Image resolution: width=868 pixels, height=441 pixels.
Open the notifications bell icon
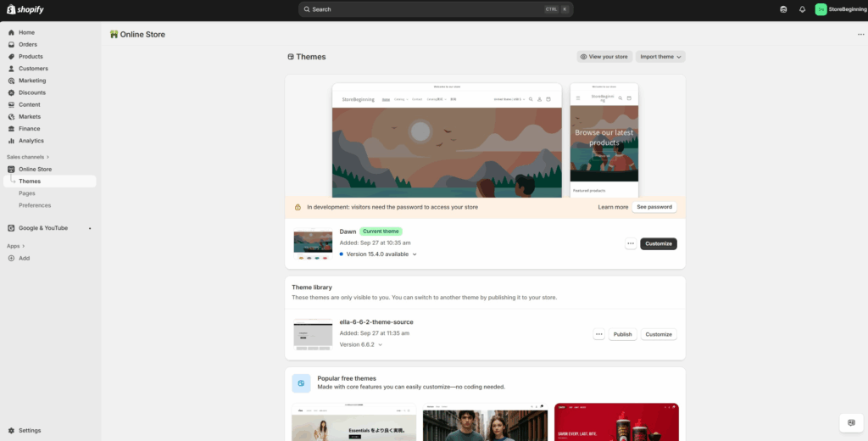pos(802,9)
